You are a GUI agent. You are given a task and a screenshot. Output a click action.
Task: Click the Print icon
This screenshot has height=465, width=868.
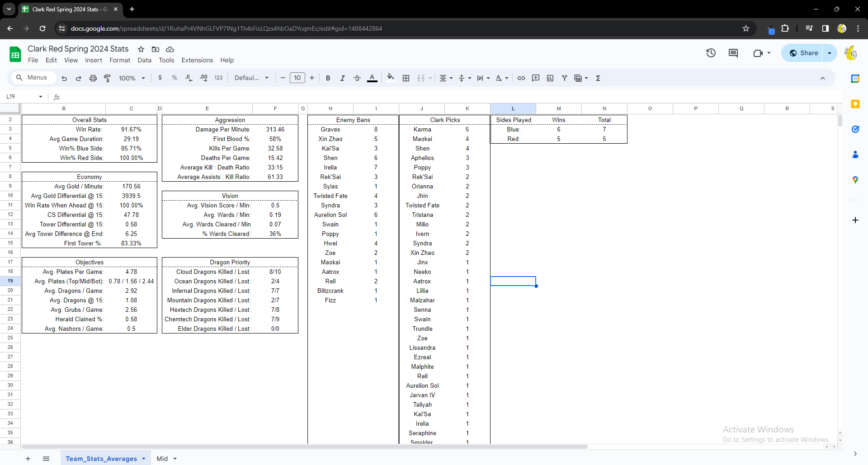click(93, 78)
